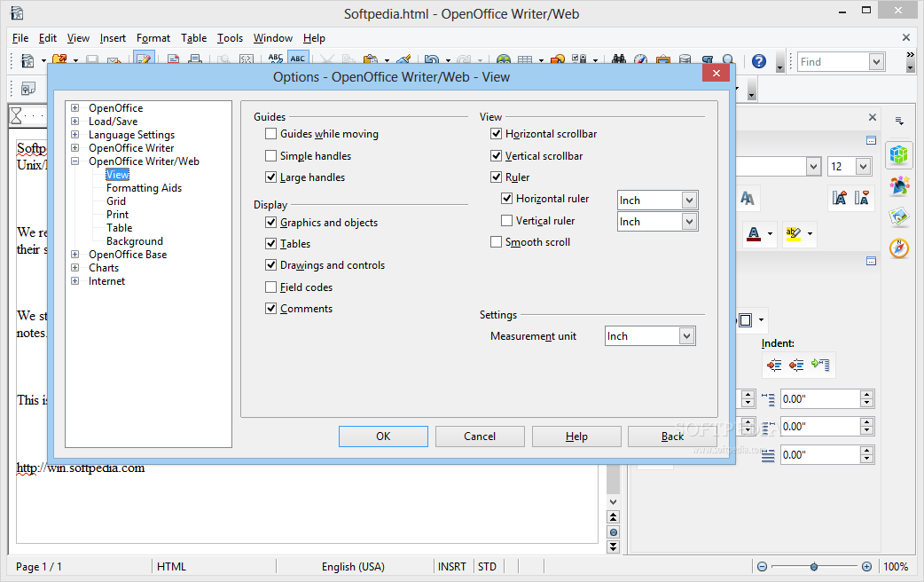This screenshot has width=924, height=582.
Task: Click the Undo toolbar icon
Action: point(432,59)
